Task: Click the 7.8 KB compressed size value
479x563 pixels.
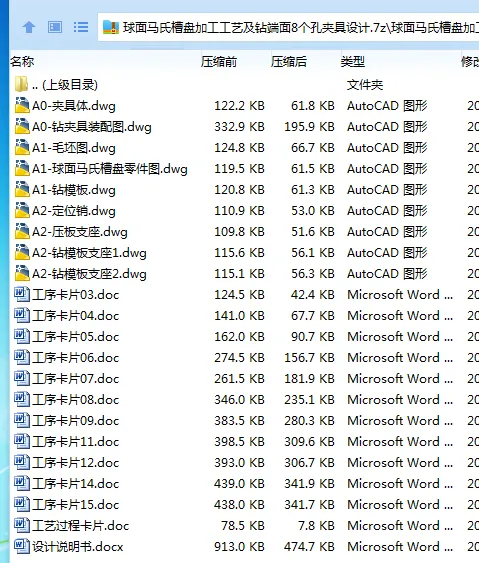Action: (316, 526)
